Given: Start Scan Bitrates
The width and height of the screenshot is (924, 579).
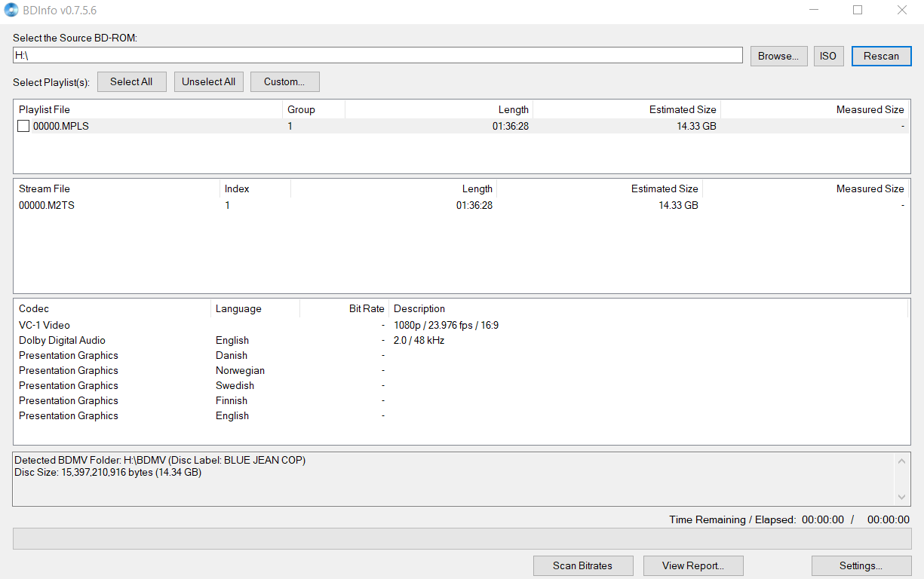Looking at the screenshot, I should [x=582, y=565].
